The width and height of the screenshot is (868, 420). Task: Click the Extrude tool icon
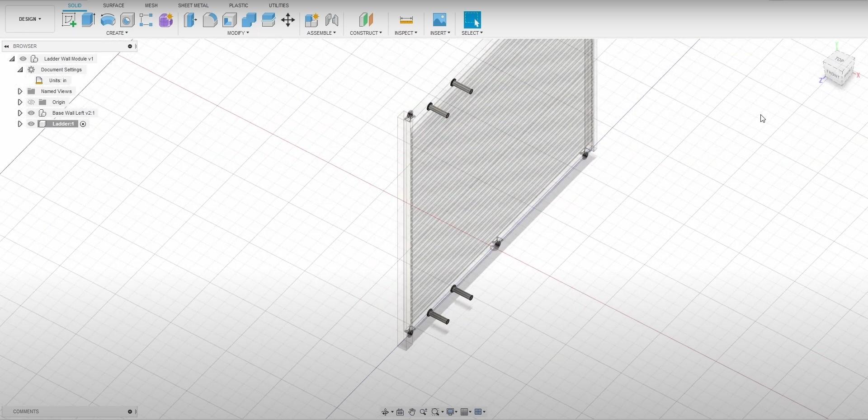(88, 20)
